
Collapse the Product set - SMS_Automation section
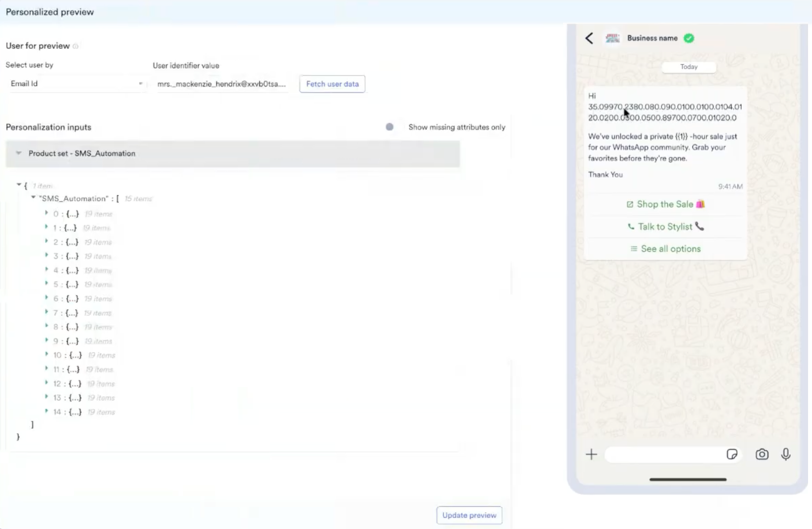(x=19, y=153)
